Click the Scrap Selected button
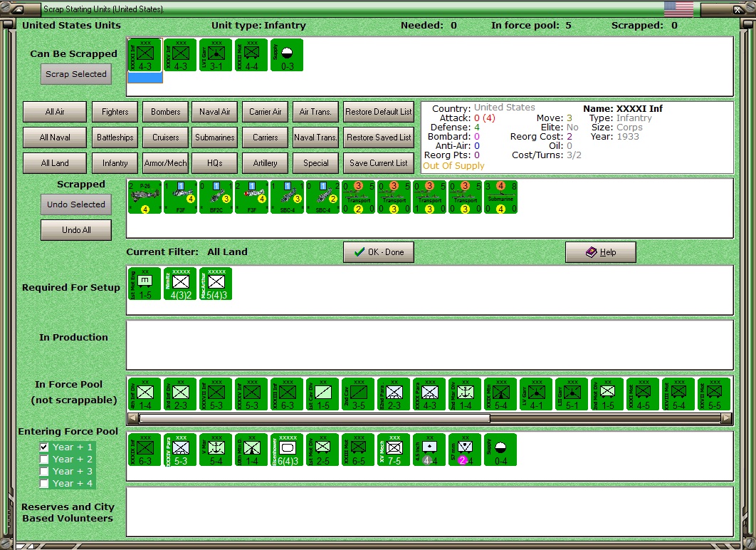The image size is (756, 550). tap(76, 74)
